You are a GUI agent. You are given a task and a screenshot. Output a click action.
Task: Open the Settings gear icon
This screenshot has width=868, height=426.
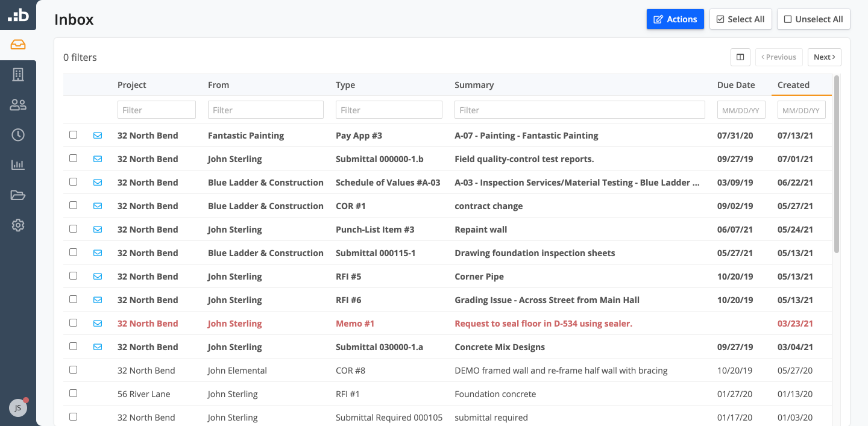pos(17,225)
